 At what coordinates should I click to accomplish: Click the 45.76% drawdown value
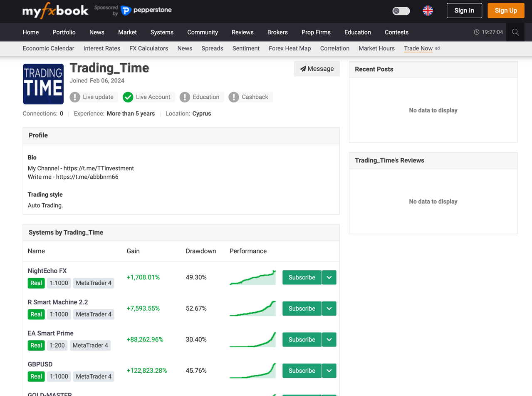coord(196,371)
